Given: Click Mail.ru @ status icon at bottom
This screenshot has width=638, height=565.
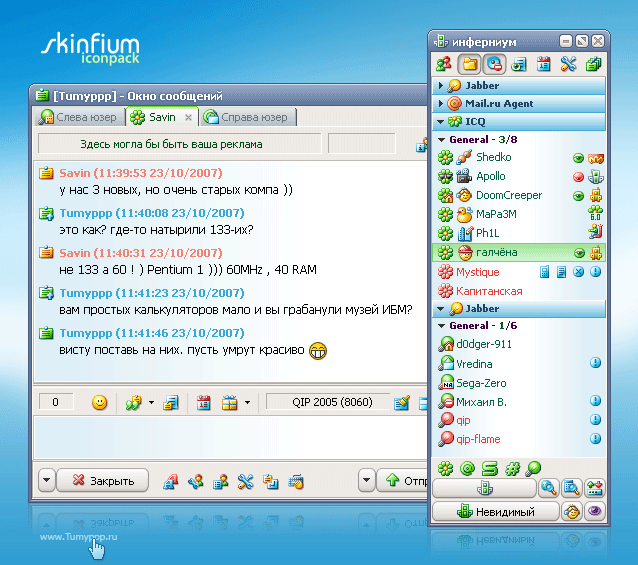Looking at the screenshot, I should 468,469.
